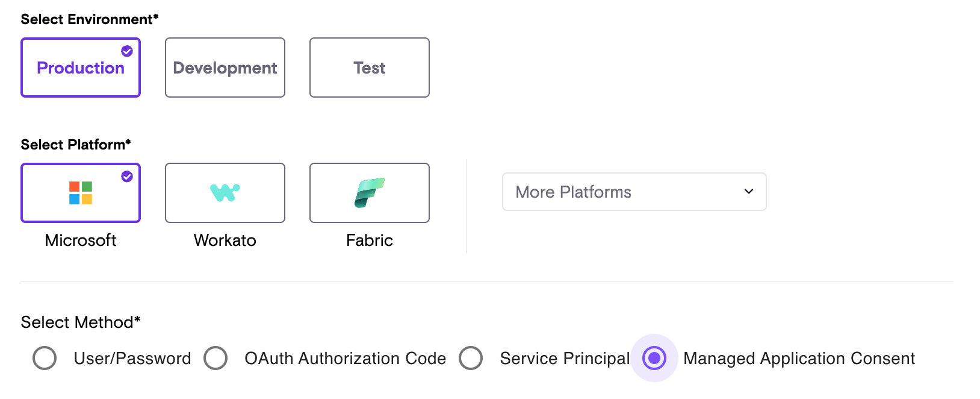Click the Service Principal label text
Image resolution: width=980 pixels, height=399 pixels.
click(565, 359)
